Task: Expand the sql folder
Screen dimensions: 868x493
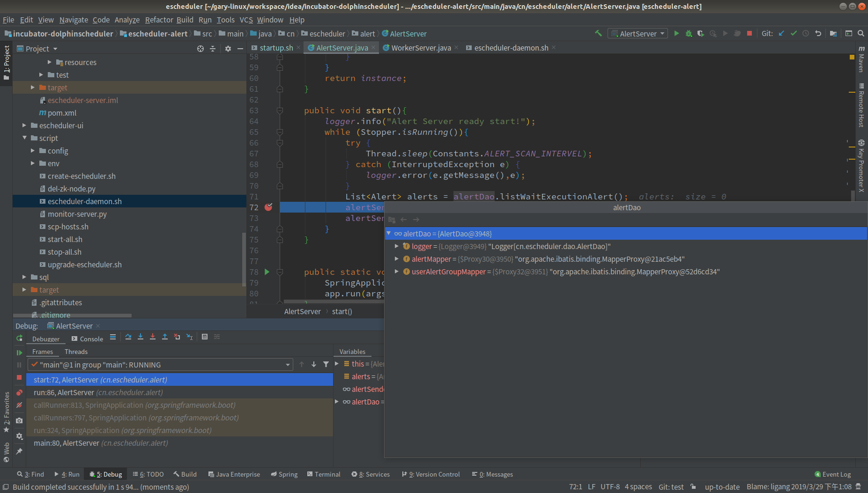Action: pos(24,277)
